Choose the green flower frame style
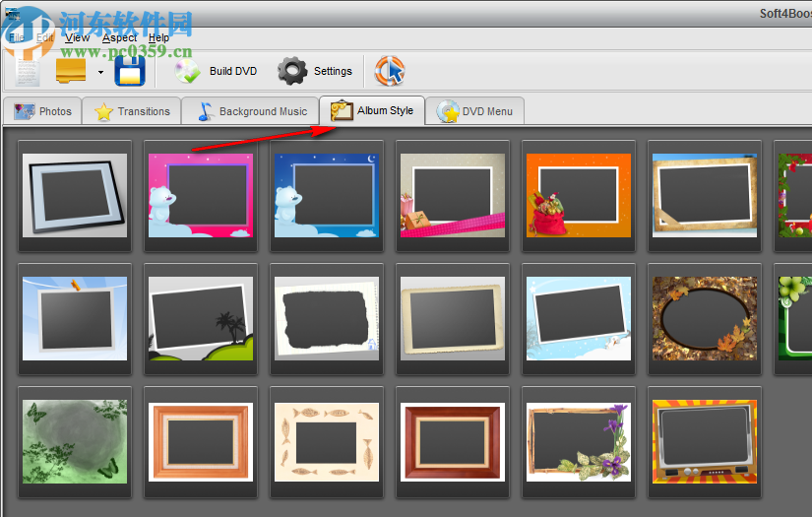 [795, 319]
